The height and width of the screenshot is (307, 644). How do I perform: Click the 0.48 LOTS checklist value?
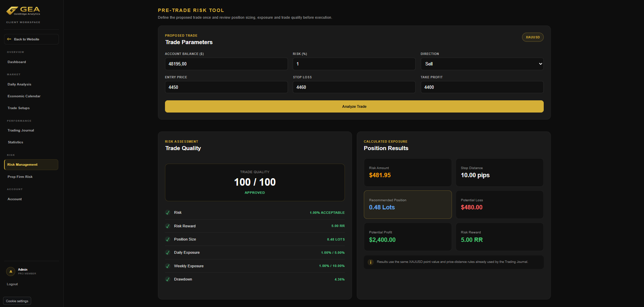[336, 239]
